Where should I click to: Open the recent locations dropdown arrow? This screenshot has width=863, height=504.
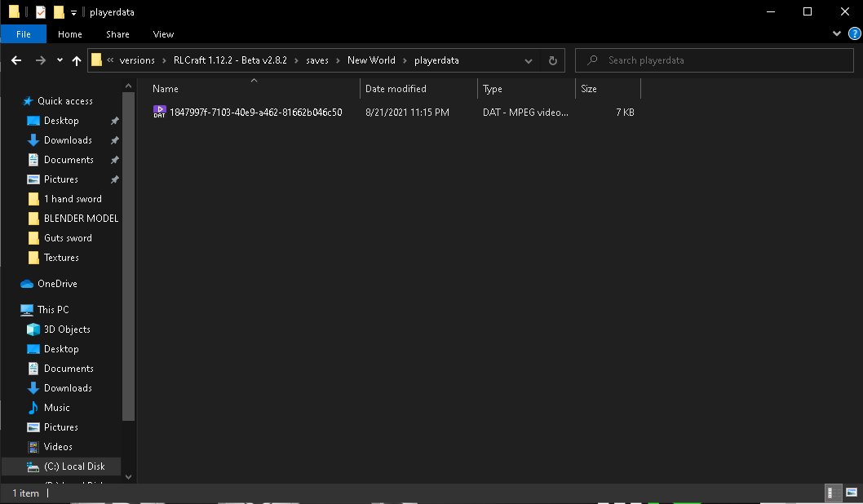[x=60, y=60]
